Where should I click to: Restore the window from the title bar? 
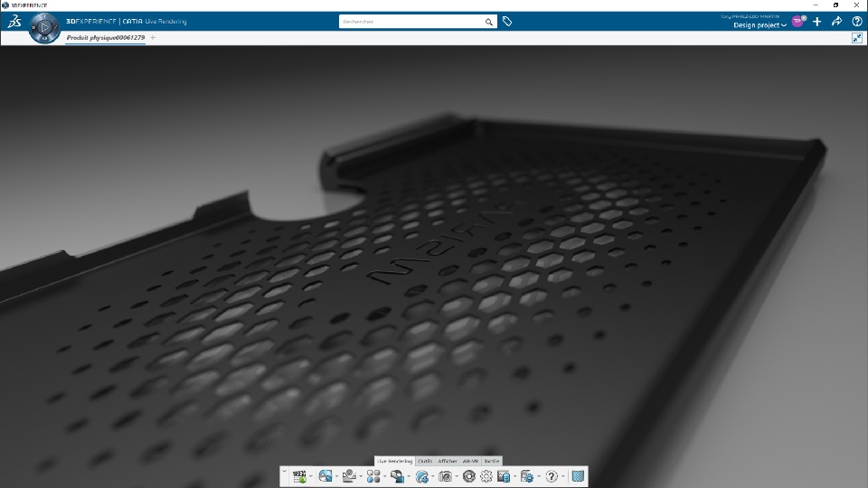click(x=835, y=5)
